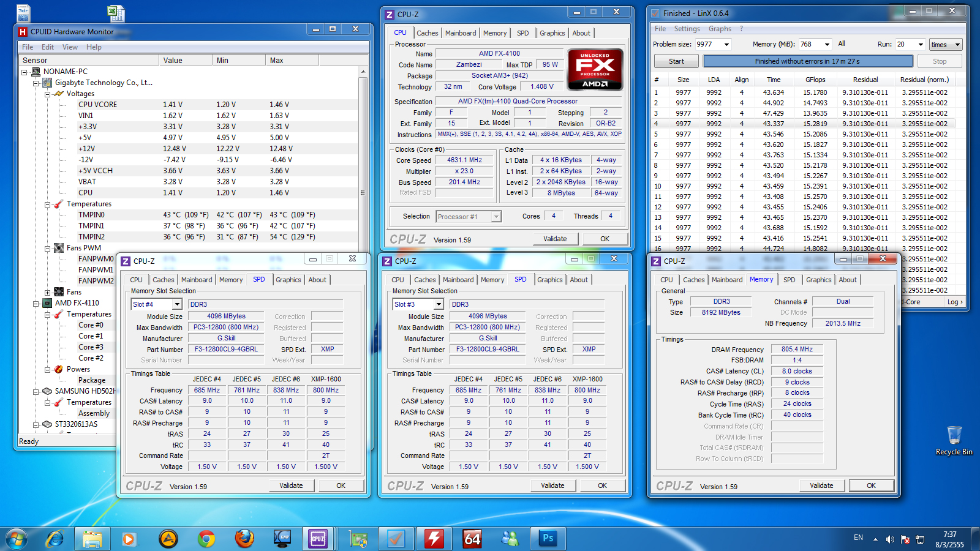This screenshot has width=980, height=551.
Task: Open Windows Explorer from the taskbar
Action: point(92,539)
